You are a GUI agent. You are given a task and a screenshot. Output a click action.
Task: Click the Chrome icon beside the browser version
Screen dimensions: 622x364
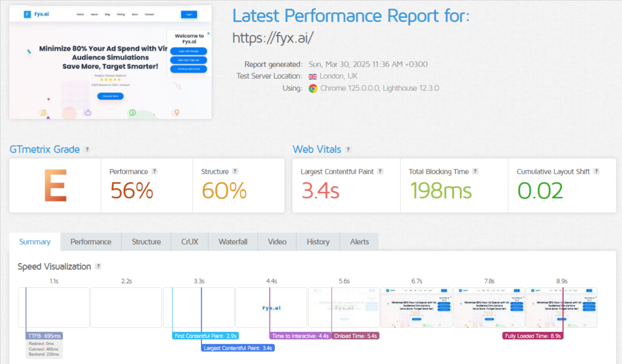pyautogui.click(x=313, y=88)
